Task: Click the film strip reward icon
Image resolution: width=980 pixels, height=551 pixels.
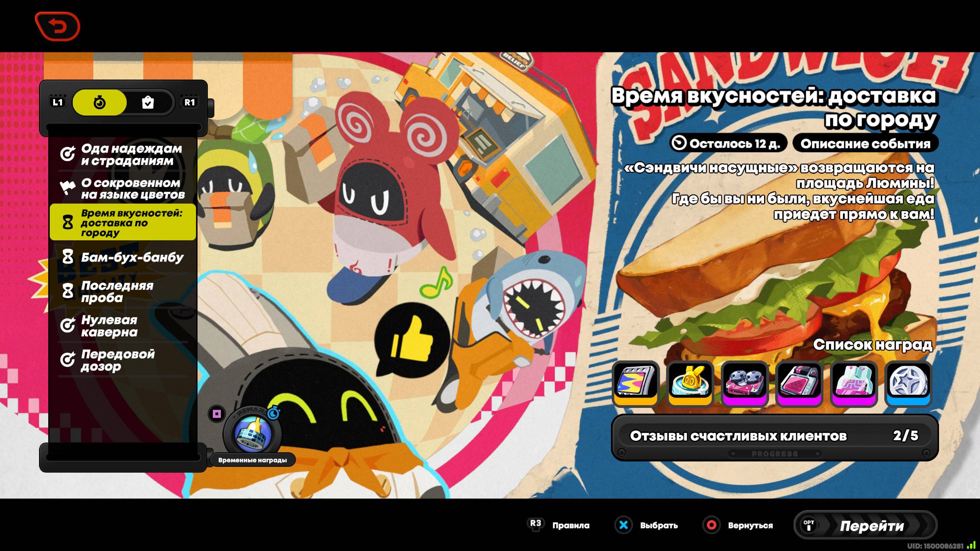Action: coord(635,382)
